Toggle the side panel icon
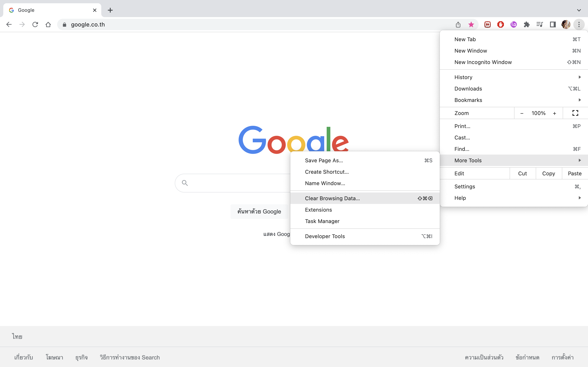This screenshot has height=367, width=588. pyautogui.click(x=552, y=24)
